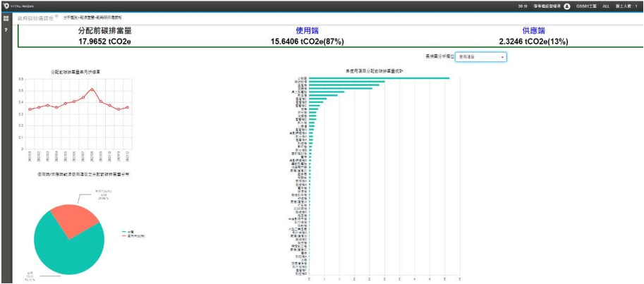Screen dimensions: 644x284
Task: Click the 30 分 timer in top bar
Action: 522,6
